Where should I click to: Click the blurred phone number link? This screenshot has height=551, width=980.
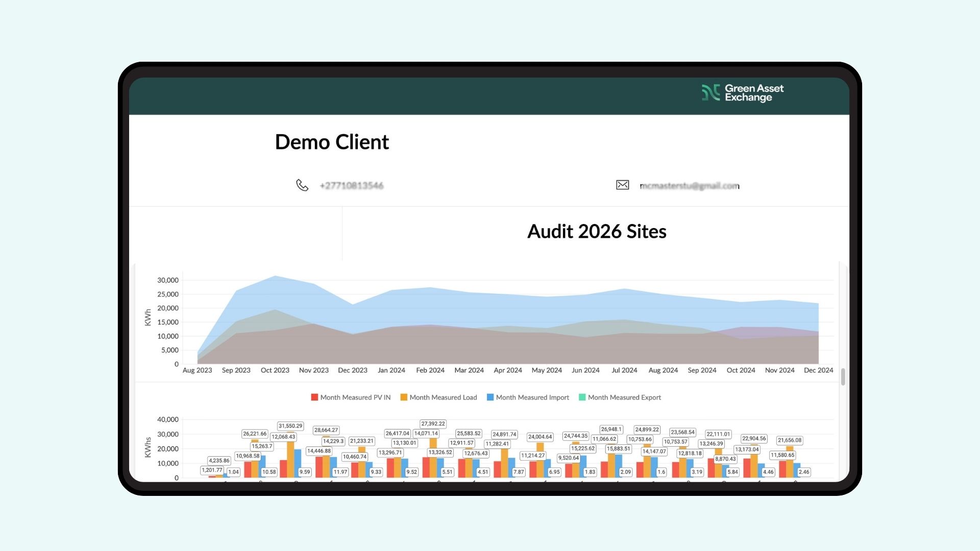tap(351, 186)
